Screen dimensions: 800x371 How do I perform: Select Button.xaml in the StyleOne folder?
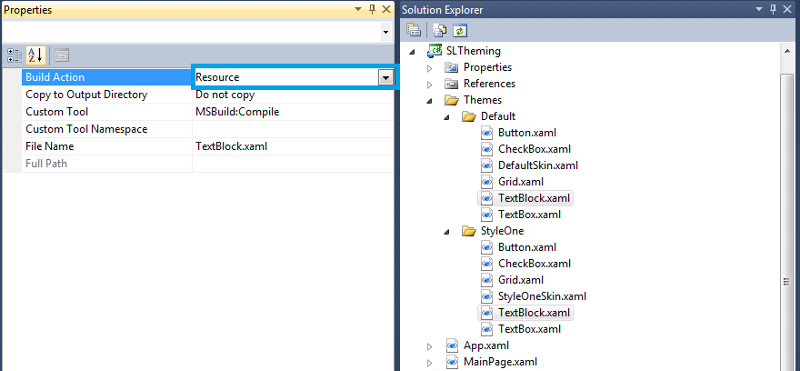point(527,247)
